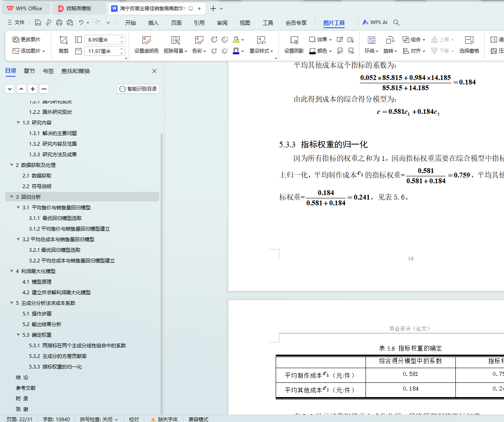
Task: Select the Crop (裁剪) tool
Action: click(63, 45)
